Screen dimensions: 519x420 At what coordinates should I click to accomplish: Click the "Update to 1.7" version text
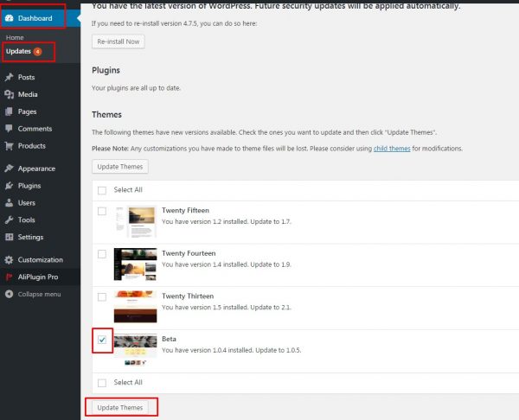[x=271, y=222]
